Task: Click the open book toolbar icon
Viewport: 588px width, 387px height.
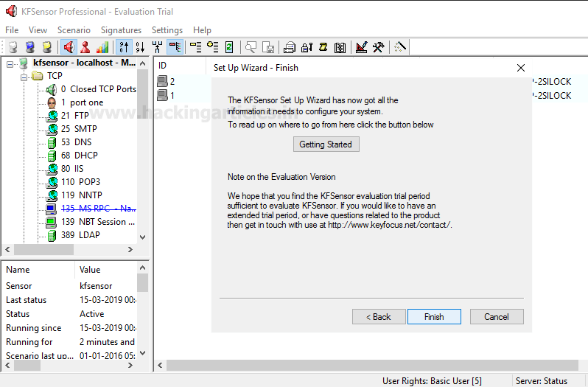Action: click(340, 47)
